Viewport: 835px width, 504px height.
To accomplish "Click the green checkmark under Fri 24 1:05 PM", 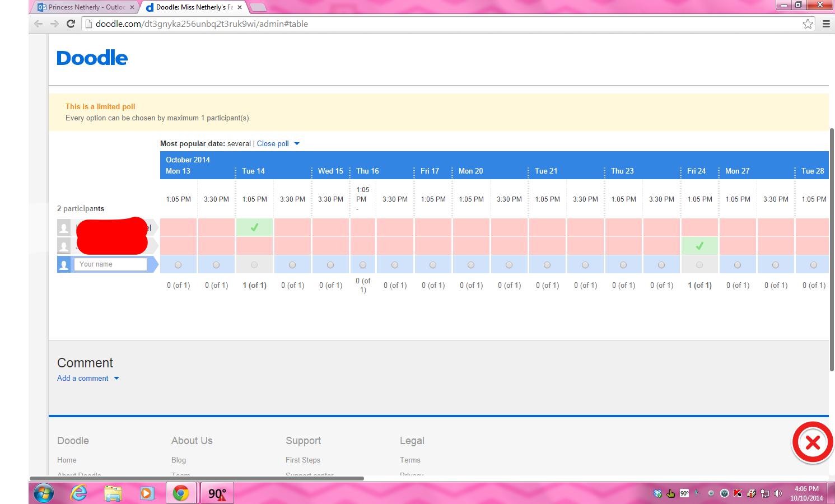I will click(699, 246).
